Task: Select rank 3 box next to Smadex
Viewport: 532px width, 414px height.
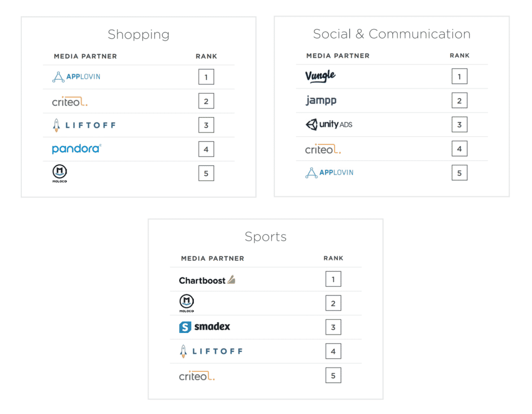Action: coord(333,327)
